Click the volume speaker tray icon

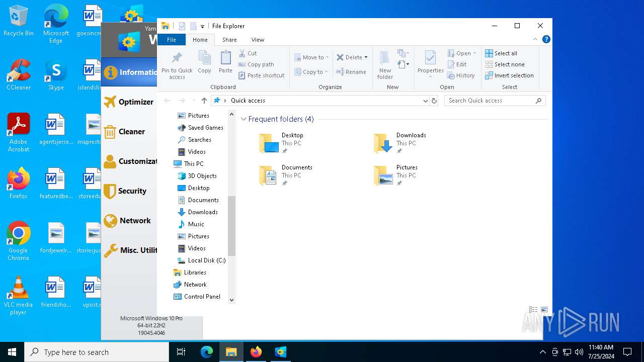coord(579,352)
